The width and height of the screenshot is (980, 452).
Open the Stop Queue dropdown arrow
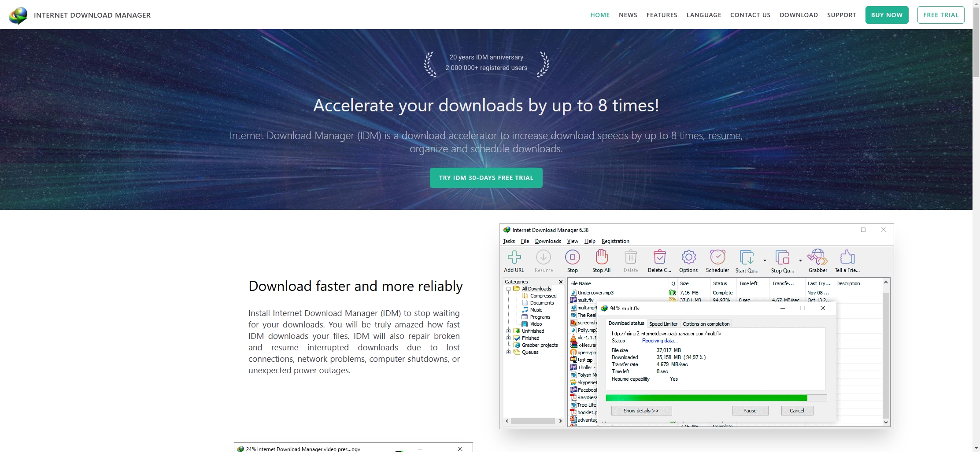click(x=800, y=260)
